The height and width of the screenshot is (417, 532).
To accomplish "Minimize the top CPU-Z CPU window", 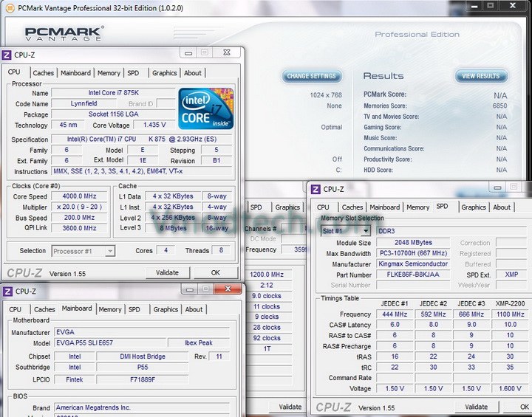I will (x=188, y=53).
